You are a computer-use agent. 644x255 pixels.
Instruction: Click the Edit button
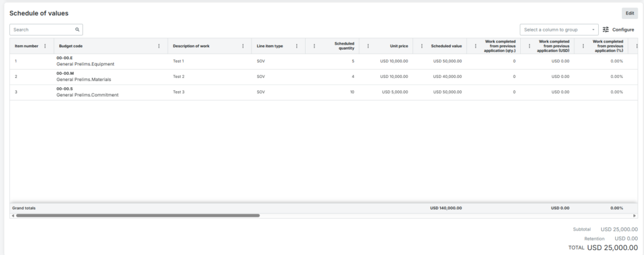(629, 13)
